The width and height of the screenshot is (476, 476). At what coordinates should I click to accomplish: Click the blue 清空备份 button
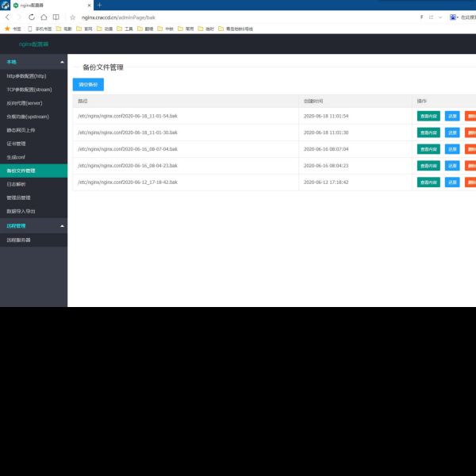(88, 84)
